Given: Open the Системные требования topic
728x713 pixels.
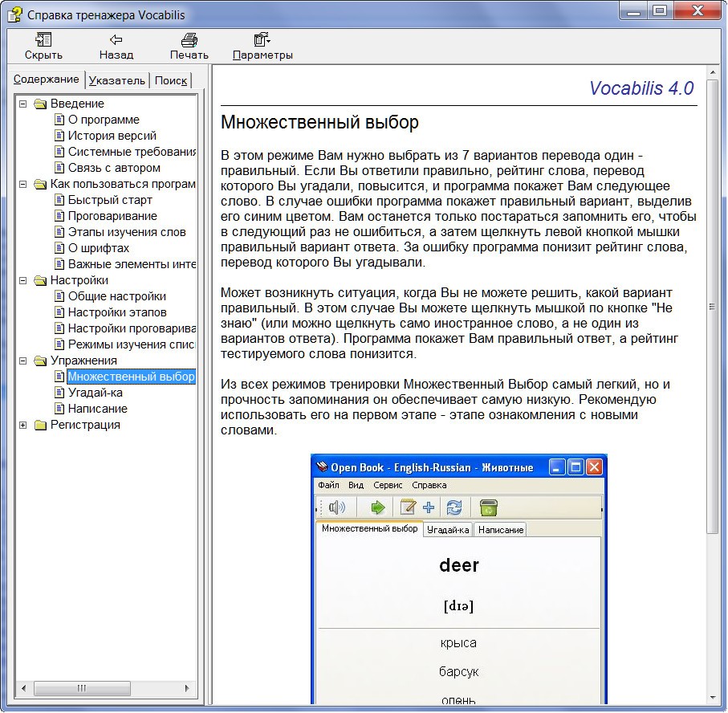Looking at the screenshot, I should 132,152.
